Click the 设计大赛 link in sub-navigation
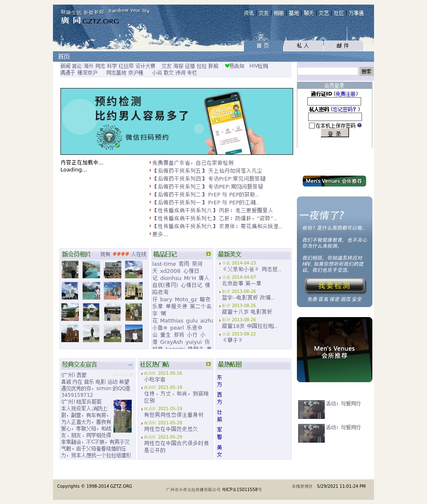Viewport: 427px width, 504px height. (x=145, y=66)
